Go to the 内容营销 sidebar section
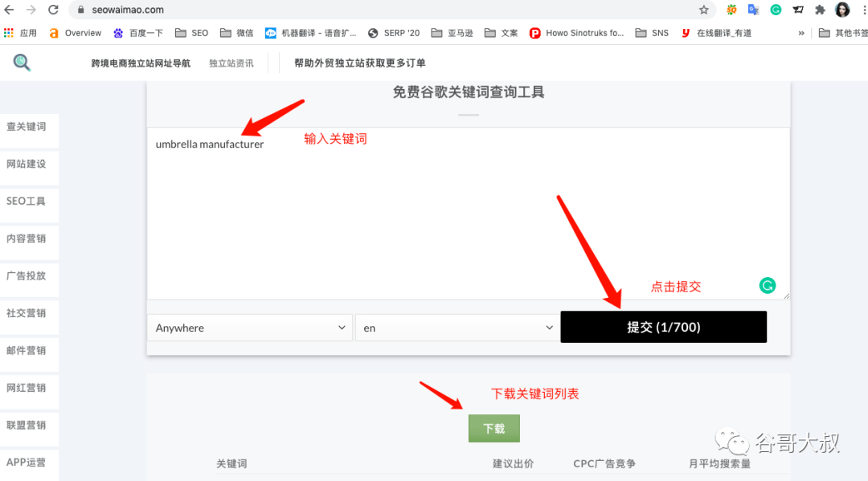 coord(27,238)
